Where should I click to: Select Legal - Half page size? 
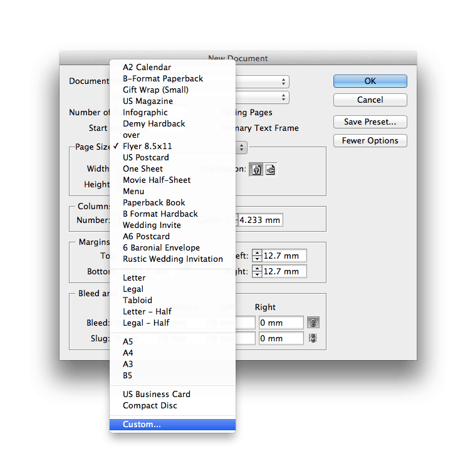tap(172, 323)
